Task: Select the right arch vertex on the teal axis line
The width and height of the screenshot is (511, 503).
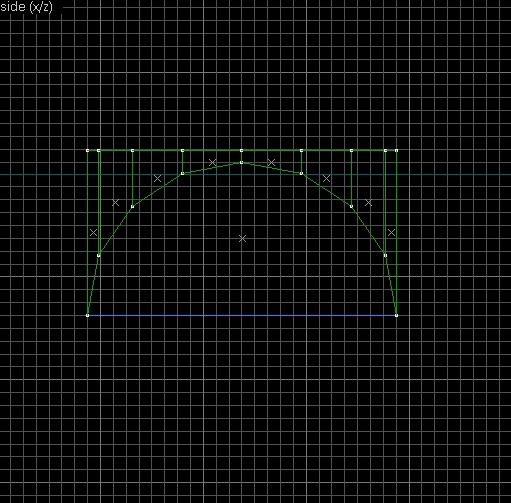Action: click(301, 173)
